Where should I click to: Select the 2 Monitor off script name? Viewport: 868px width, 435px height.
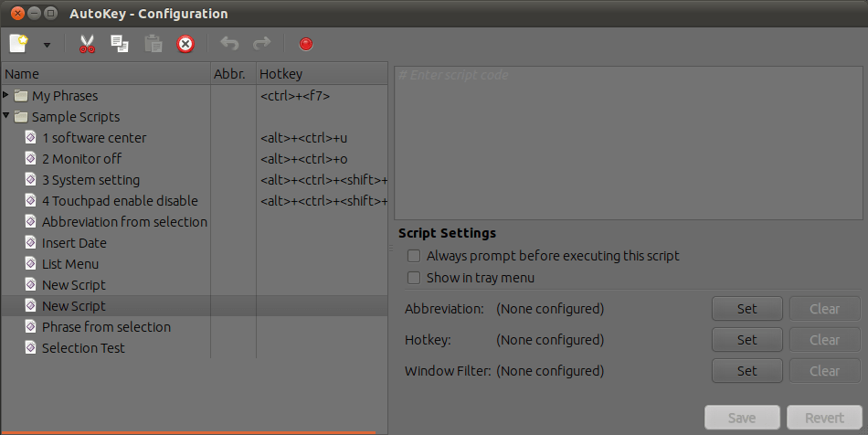[82, 159]
